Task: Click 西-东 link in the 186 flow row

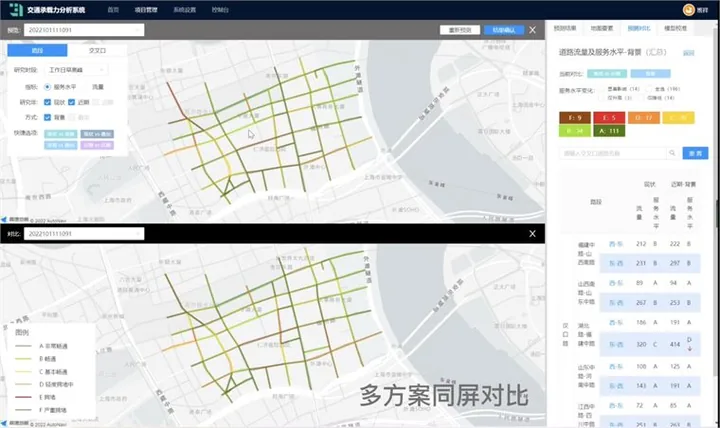Action: (615, 322)
